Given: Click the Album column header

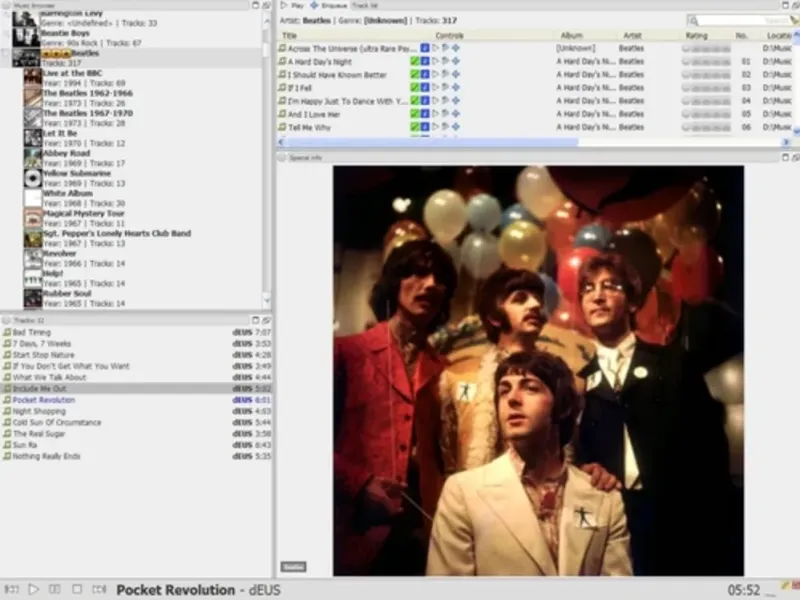Looking at the screenshot, I should click(x=571, y=35).
